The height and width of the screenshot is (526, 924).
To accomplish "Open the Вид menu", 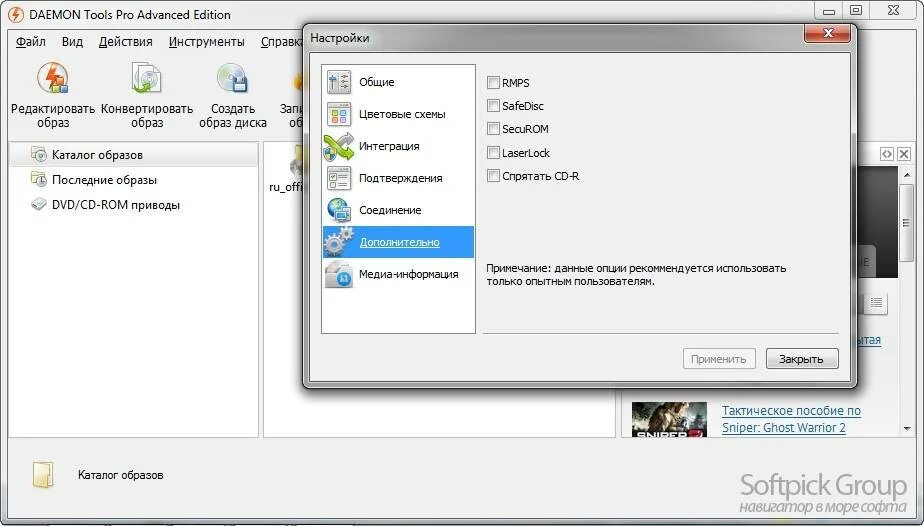I will pos(72,42).
